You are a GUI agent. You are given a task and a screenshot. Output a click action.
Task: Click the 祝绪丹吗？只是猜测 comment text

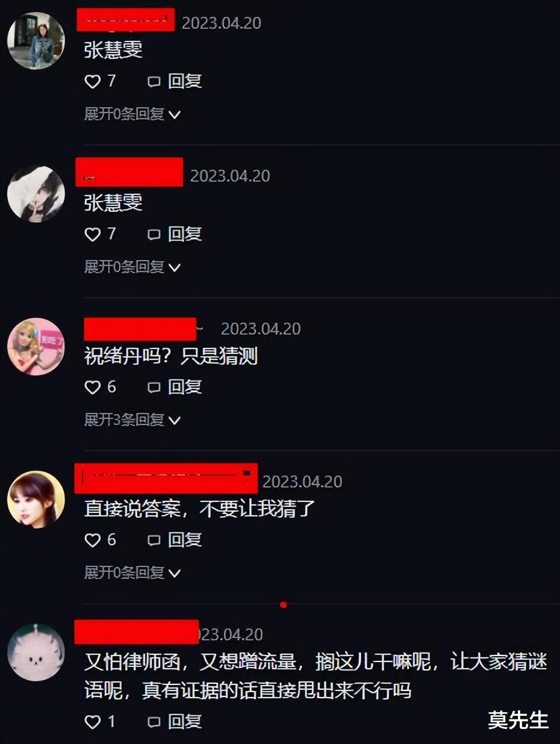(x=171, y=356)
